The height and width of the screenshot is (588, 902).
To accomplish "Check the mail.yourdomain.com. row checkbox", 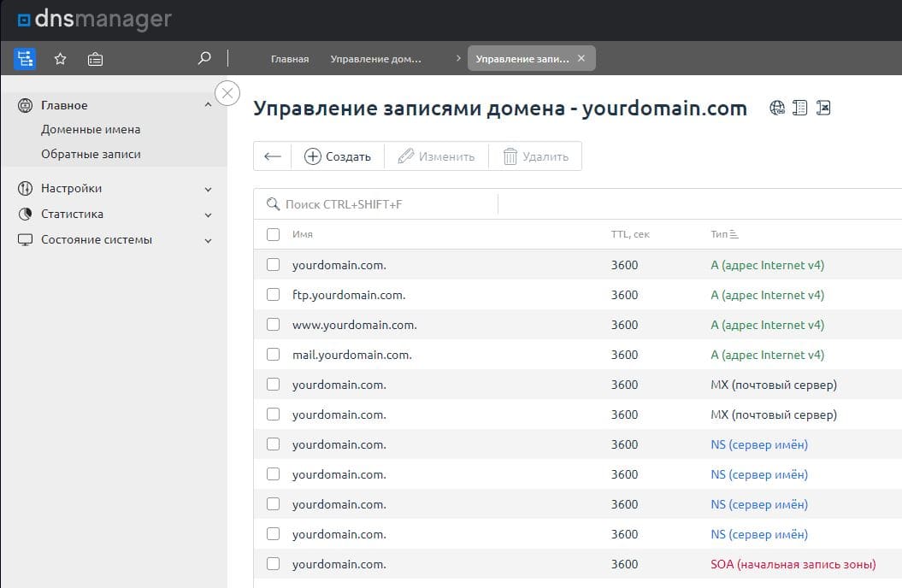I will point(274,354).
